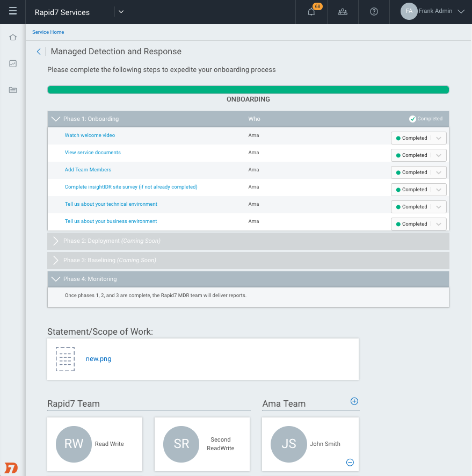
Task: Open the sidebar chart reports icon
Action: click(x=13, y=63)
